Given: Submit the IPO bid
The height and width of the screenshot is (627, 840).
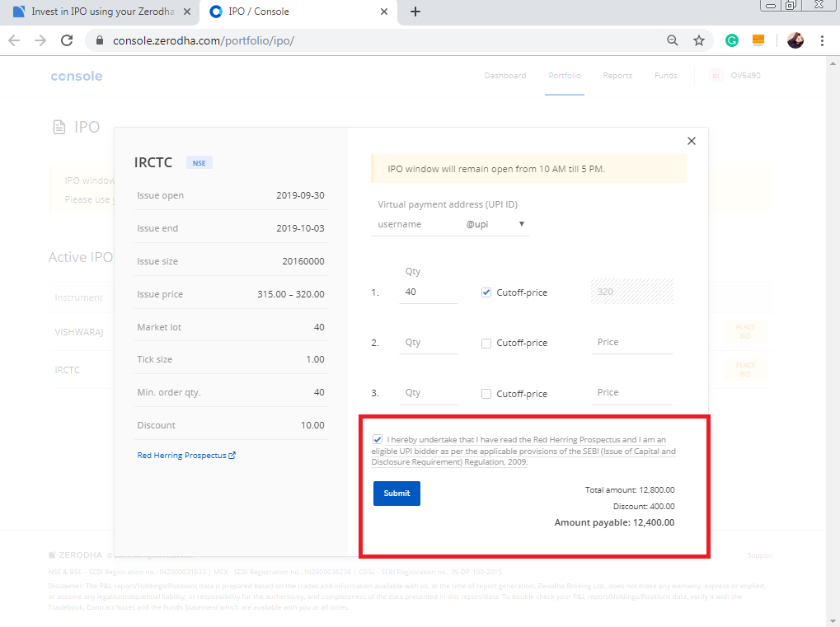Looking at the screenshot, I should pyautogui.click(x=397, y=494).
